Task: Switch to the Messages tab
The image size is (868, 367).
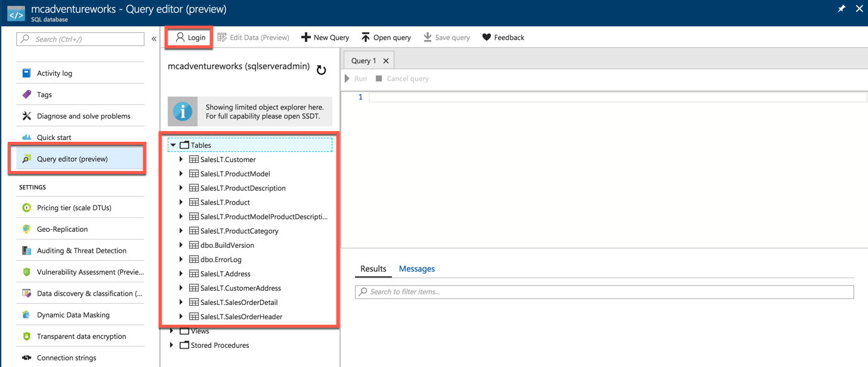Action: 417,269
